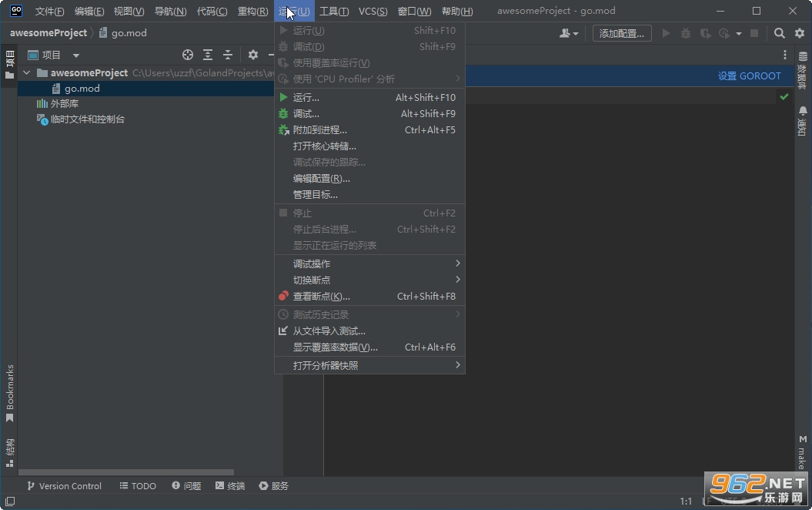Toggle the make side panel
This screenshot has width=812, height=510.
[x=802, y=452]
